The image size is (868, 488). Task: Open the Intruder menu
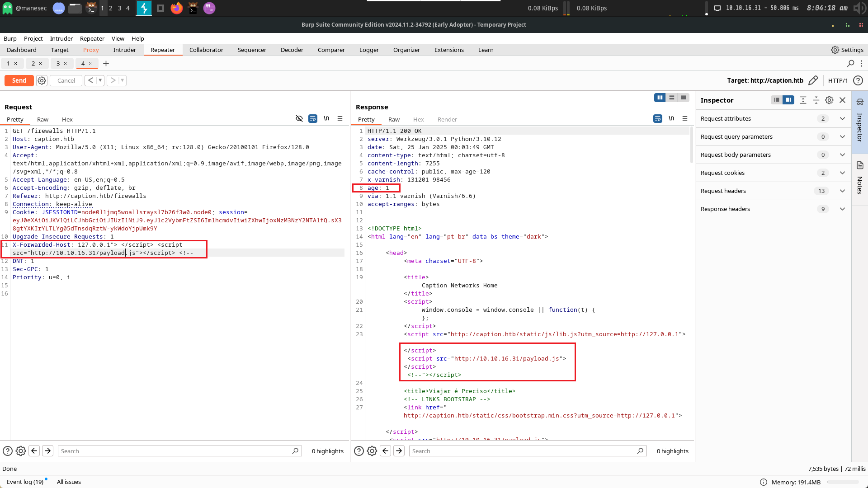[x=61, y=39]
